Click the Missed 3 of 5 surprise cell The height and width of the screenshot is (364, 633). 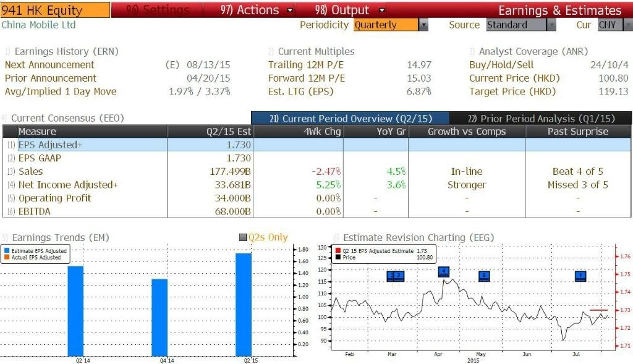[x=578, y=185]
